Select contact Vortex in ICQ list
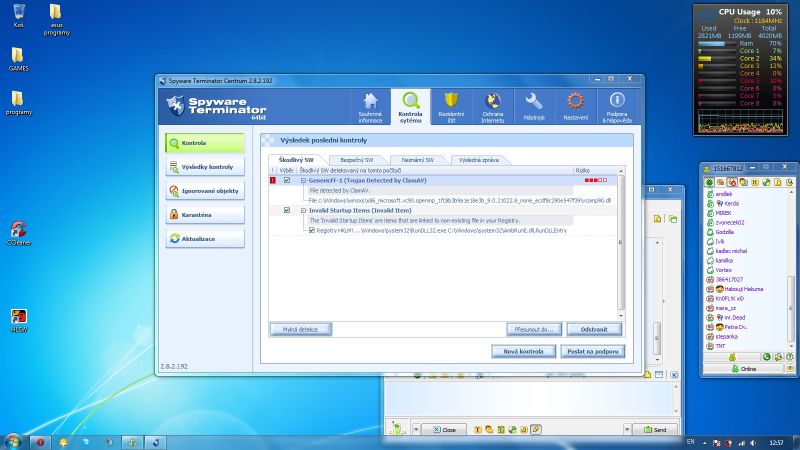The width and height of the screenshot is (800, 450). [x=723, y=270]
